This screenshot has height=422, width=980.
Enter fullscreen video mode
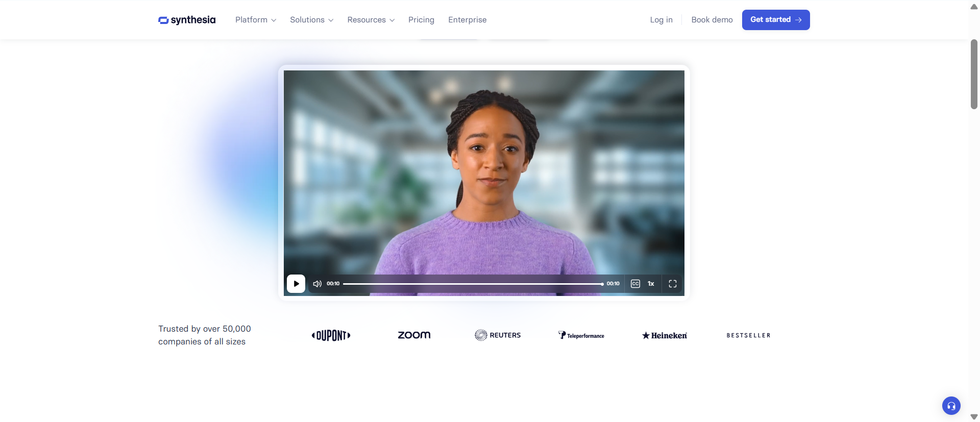click(x=673, y=284)
